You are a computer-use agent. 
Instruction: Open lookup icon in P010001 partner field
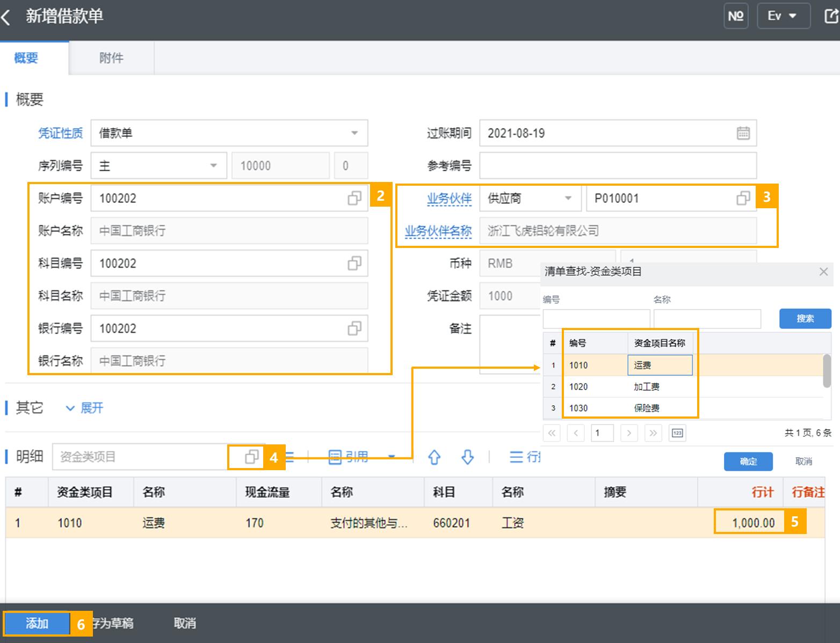pyautogui.click(x=743, y=199)
